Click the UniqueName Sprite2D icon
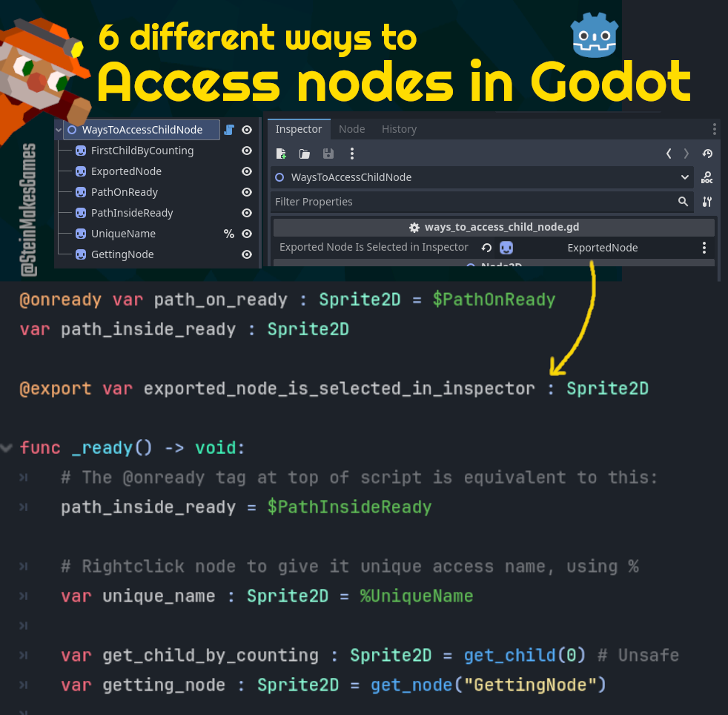 [x=81, y=234]
